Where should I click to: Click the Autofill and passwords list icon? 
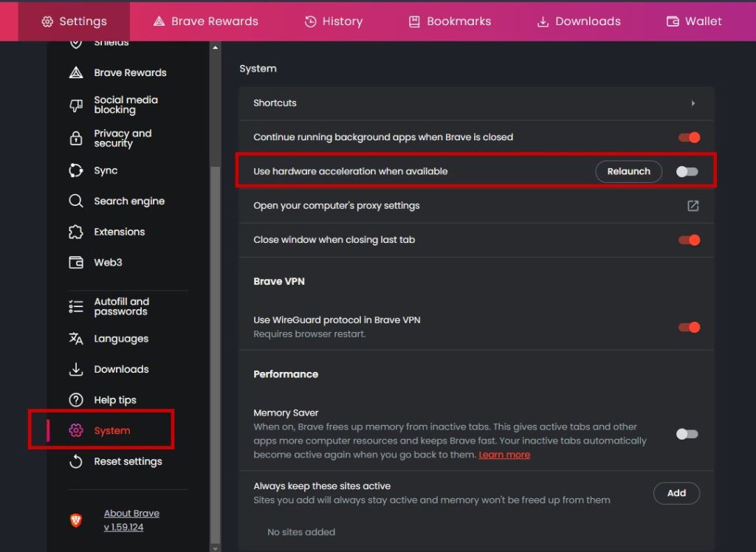tap(76, 306)
